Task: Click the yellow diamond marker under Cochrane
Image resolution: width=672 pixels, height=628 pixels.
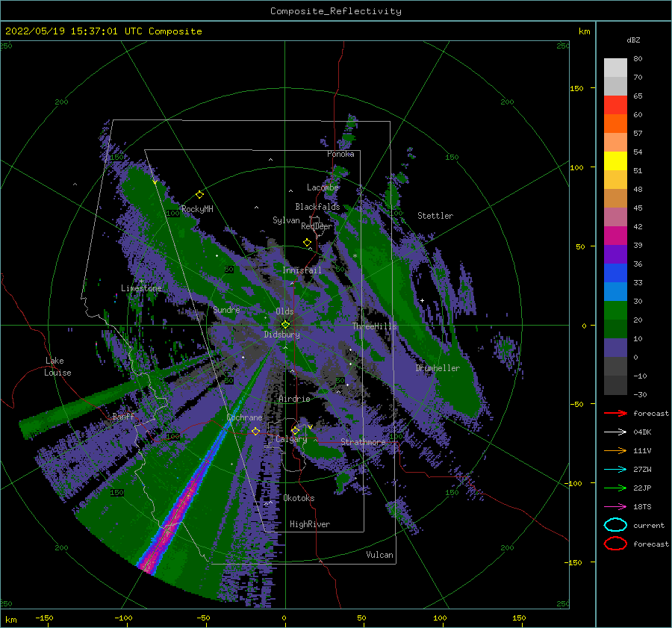Action: [x=256, y=432]
